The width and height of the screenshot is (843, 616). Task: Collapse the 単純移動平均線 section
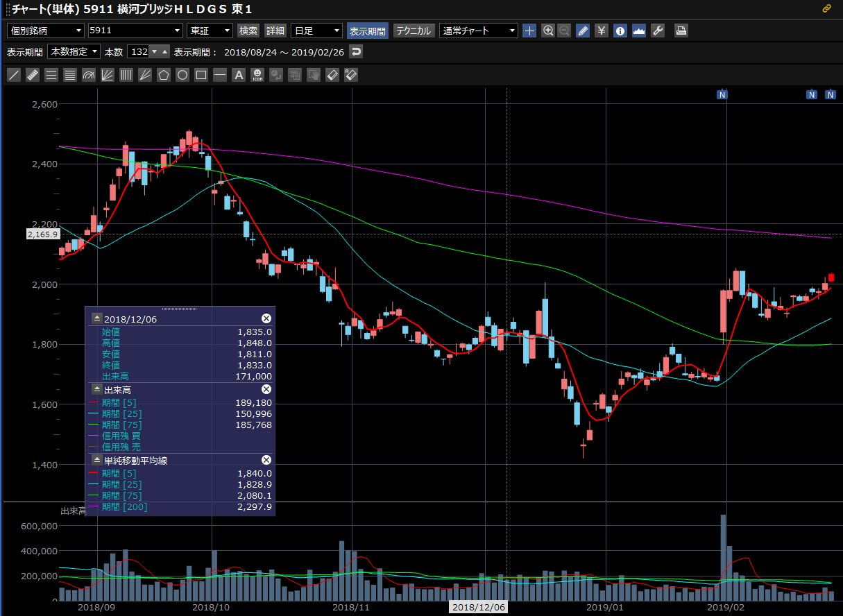pyautogui.click(x=96, y=460)
